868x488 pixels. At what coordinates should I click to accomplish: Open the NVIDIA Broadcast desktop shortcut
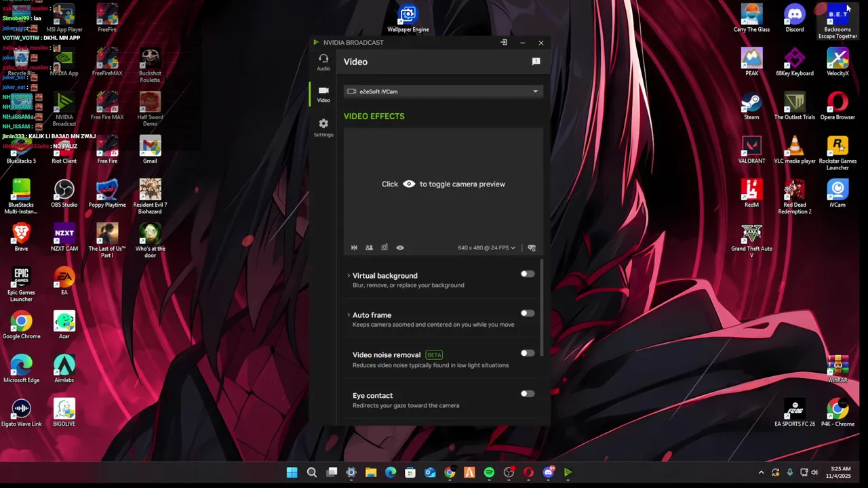pyautogui.click(x=64, y=110)
